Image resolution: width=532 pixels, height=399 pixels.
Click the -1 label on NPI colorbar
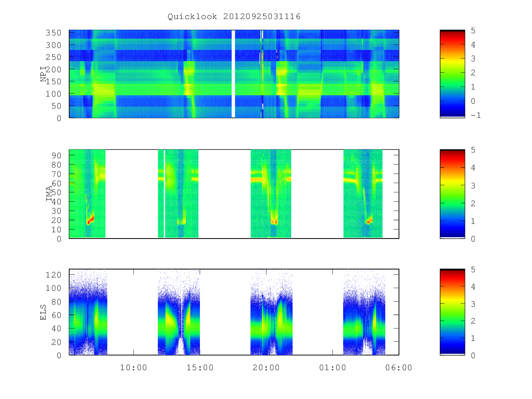(x=477, y=115)
